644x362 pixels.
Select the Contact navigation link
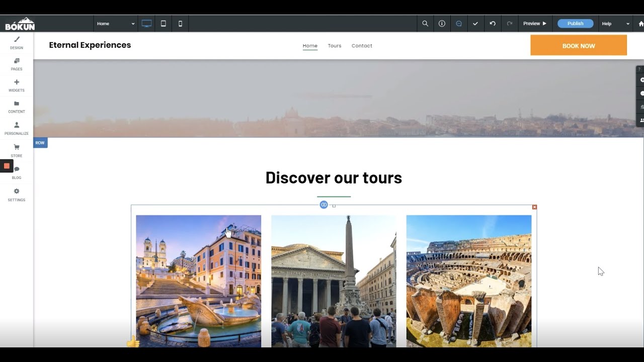pos(362,46)
